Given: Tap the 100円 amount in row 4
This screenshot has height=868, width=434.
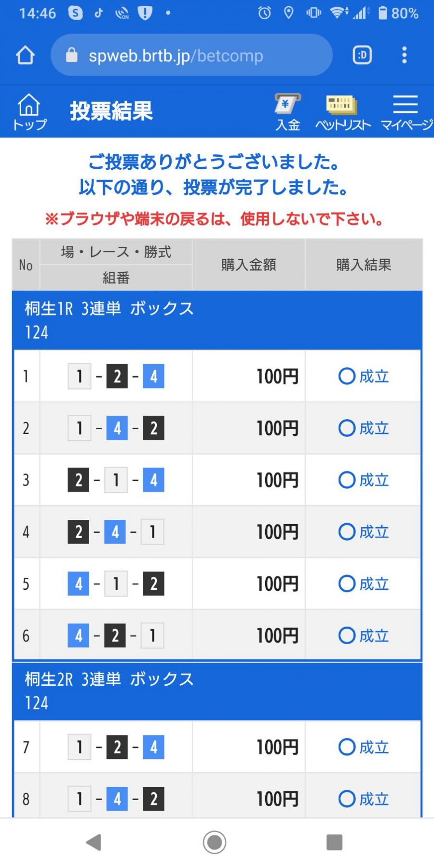Looking at the screenshot, I should click(x=277, y=532).
